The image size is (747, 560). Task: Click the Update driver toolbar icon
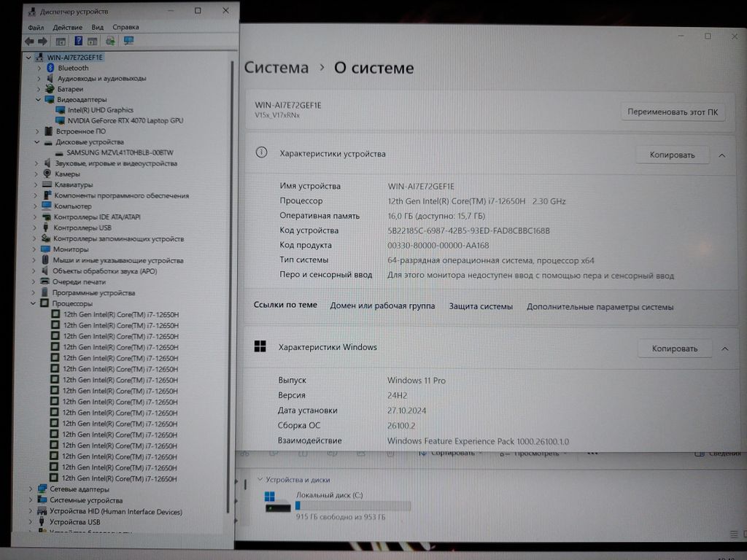[110, 41]
